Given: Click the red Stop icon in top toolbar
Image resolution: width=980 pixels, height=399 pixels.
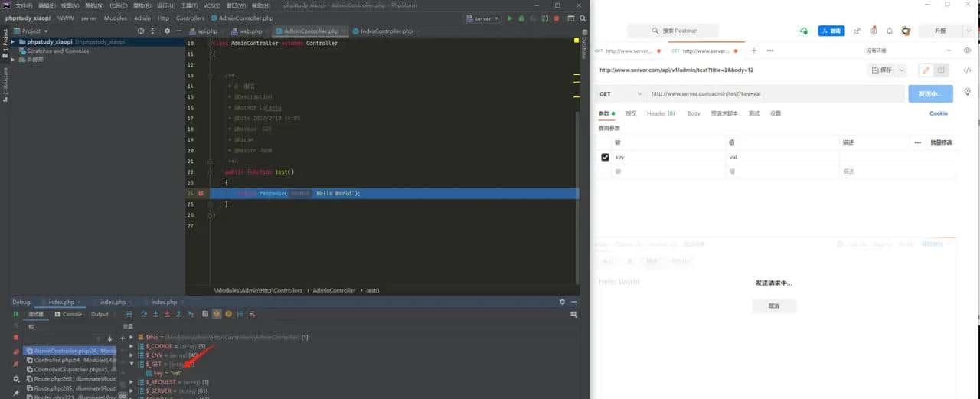Looking at the screenshot, I should click(557, 18).
